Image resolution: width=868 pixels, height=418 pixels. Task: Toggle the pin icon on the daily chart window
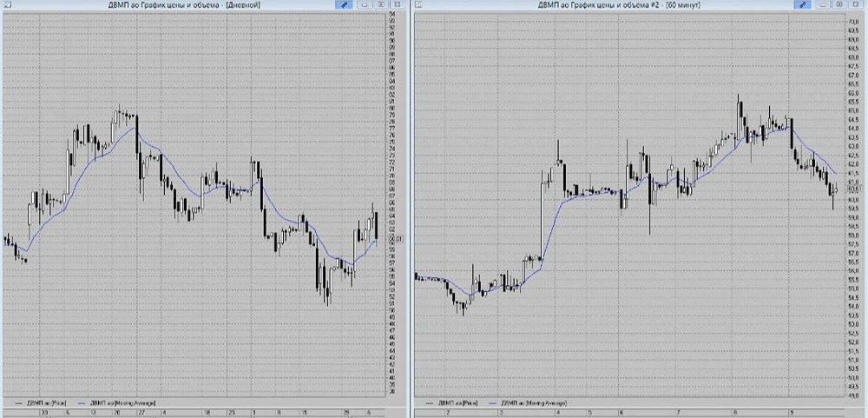pos(344,4)
